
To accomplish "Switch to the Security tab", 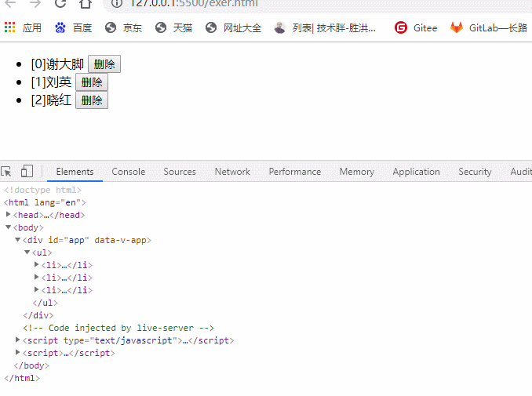I will (475, 172).
